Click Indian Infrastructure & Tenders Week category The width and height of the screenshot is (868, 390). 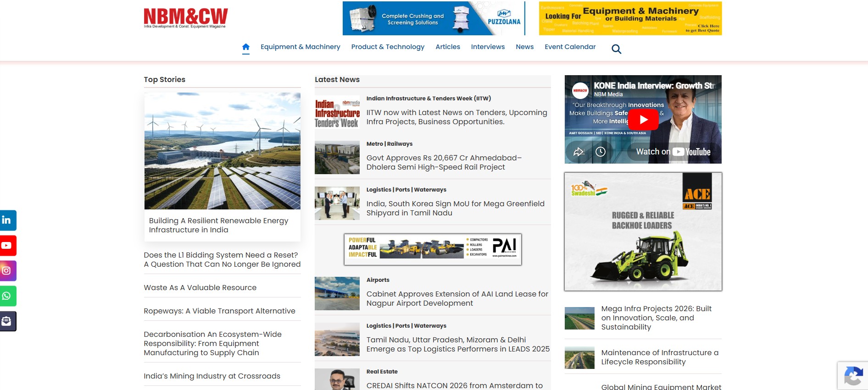point(428,99)
